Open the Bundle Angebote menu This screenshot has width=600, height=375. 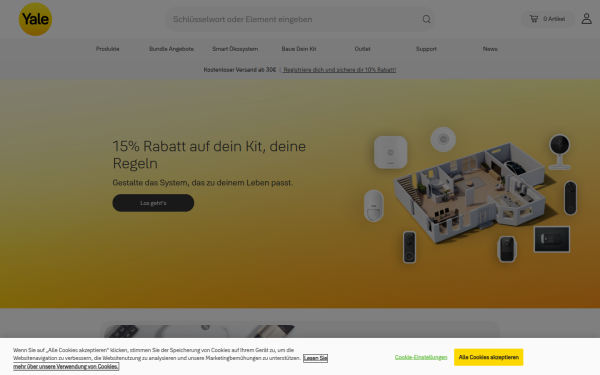click(x=171, y=49)
